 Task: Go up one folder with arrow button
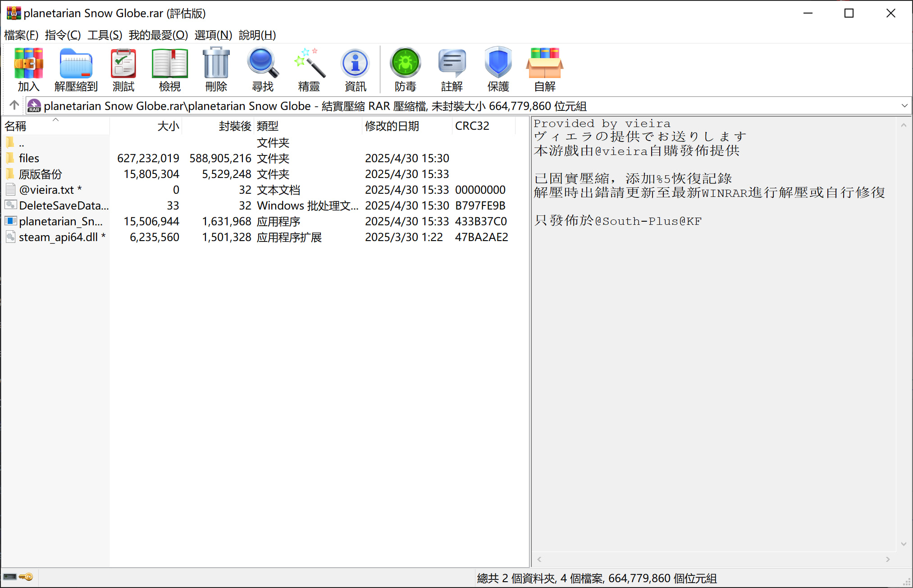pyautogui.click(x=14, y=105)
